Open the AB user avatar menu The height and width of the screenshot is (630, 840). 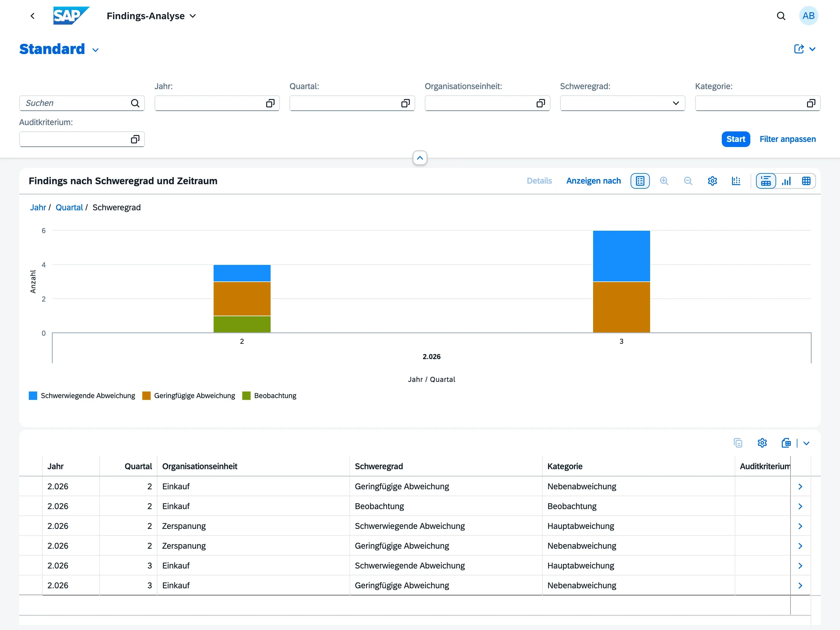pos(808,16)
